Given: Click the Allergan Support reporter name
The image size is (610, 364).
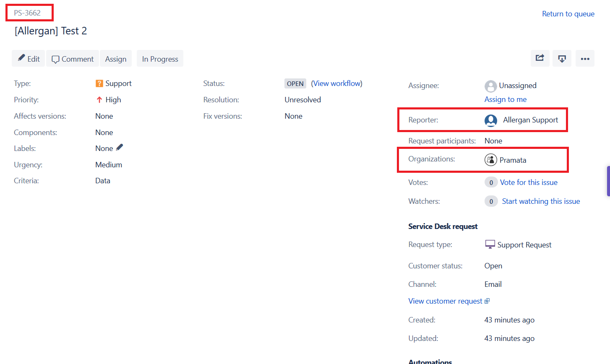Looking at the screenshot, I should pos(531,120).
